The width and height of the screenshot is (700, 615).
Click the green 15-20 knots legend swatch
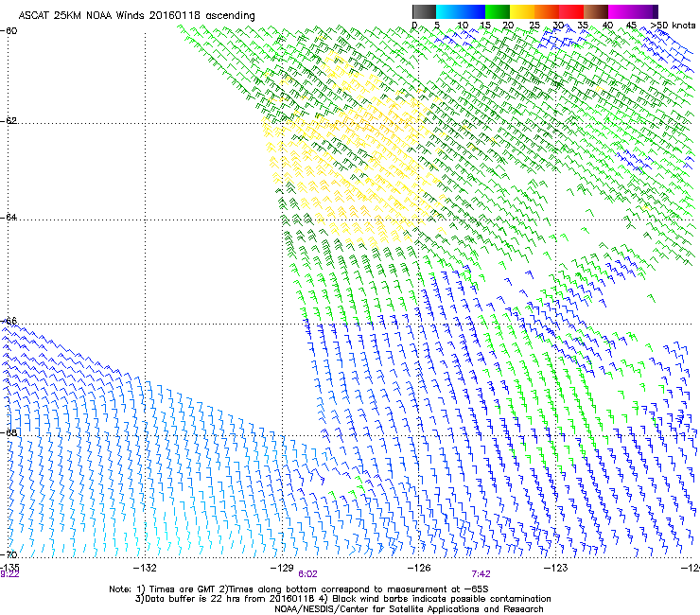(498, 11)
